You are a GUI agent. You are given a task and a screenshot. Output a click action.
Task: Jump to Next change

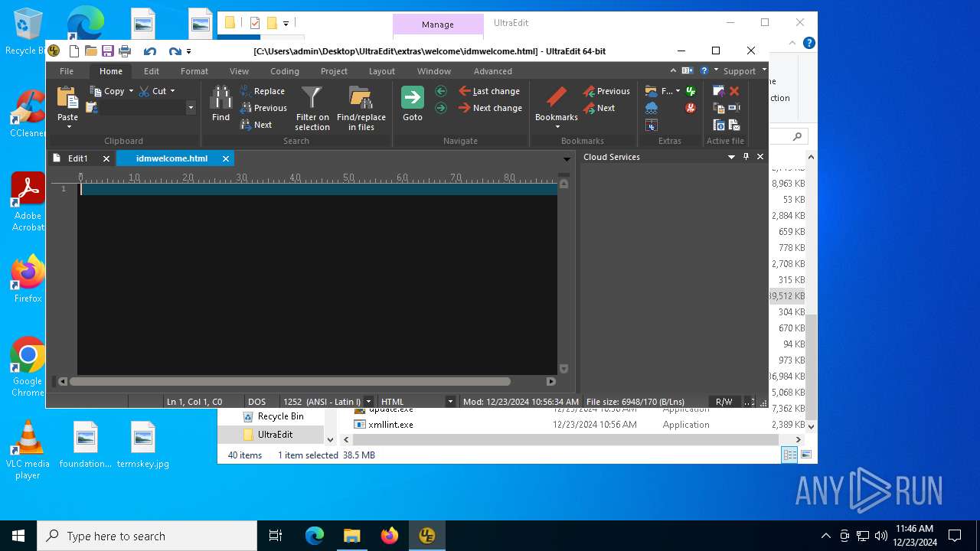click(x=490, y=108)
